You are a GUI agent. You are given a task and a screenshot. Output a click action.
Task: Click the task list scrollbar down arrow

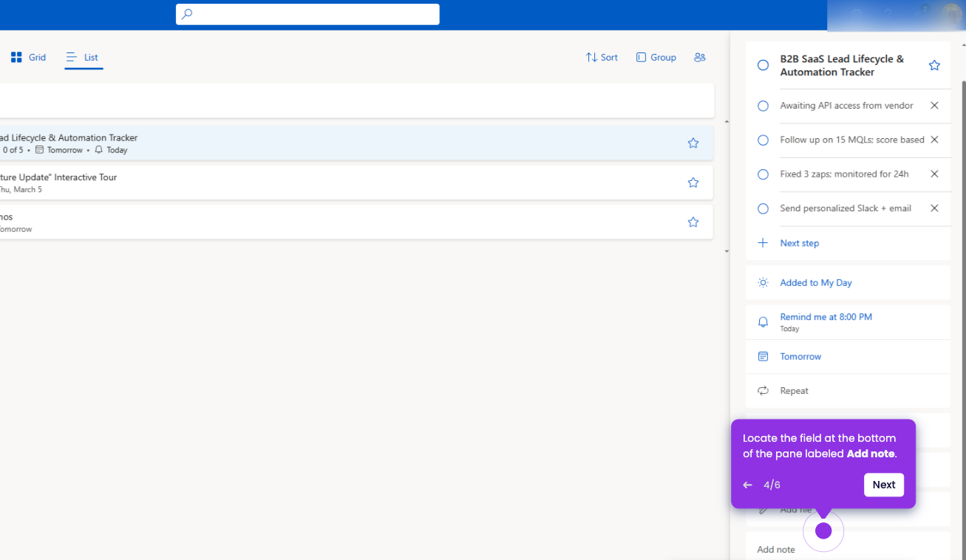coord(727,251)
